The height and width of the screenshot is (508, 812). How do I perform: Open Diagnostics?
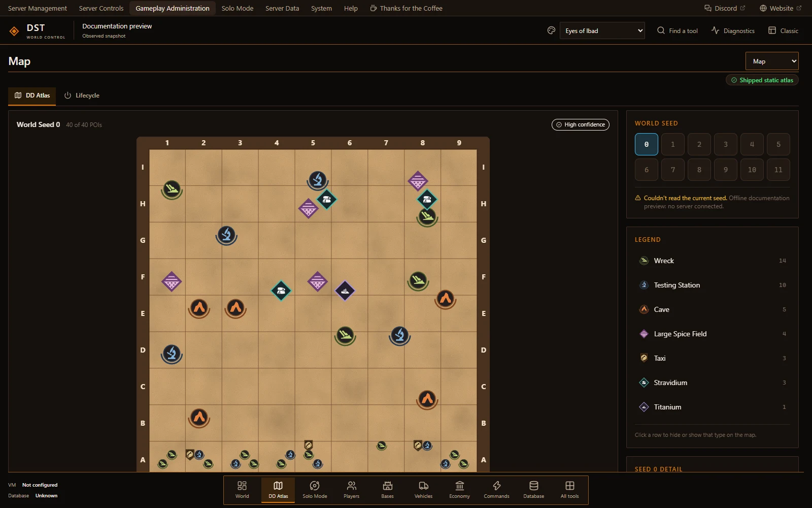point(733,30)
